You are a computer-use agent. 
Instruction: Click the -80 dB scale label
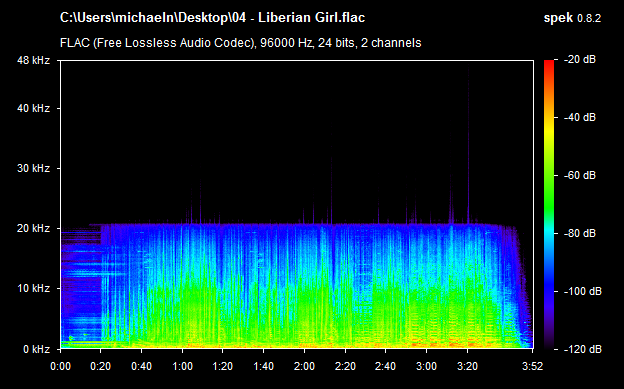580,233
